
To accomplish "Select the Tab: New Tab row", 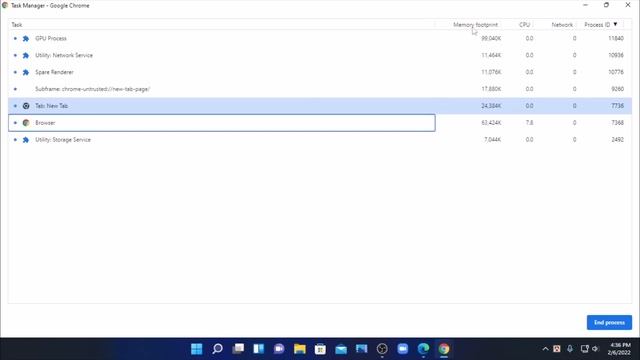I will pyautogui.click(x=320, y=106).
